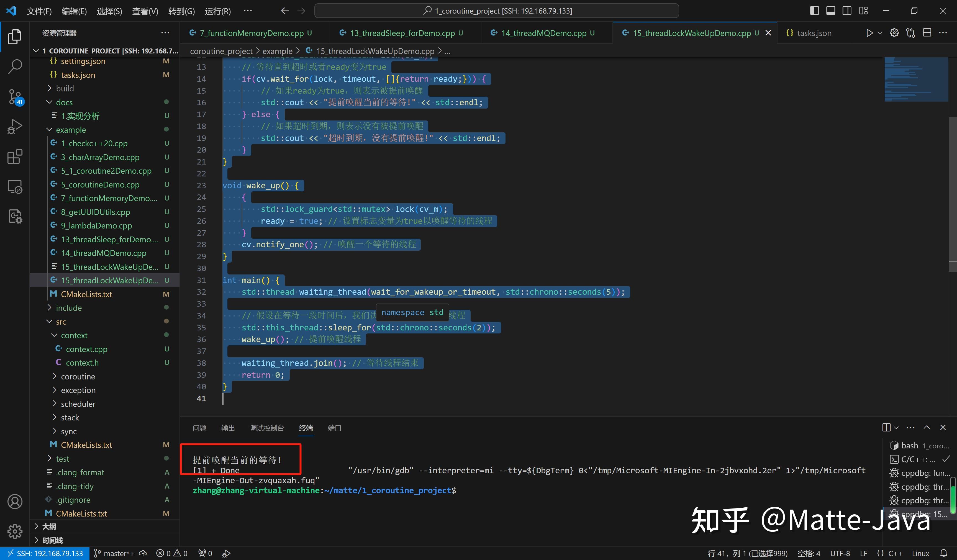Image resolution: width=957 pixels, height=560 pixels.
Task: Split the editor using the split icon
Action: 927,33
